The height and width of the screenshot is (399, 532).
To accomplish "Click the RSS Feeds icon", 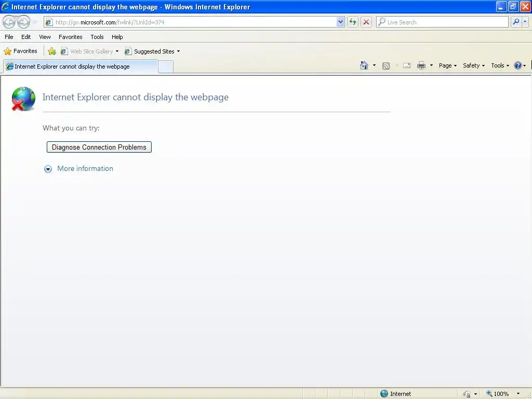I will [x=386, y=66].
